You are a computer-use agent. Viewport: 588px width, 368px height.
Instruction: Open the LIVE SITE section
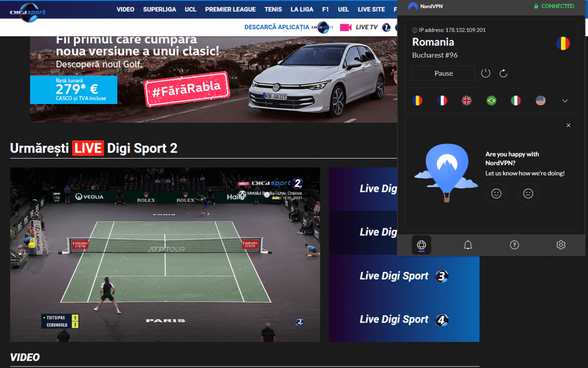(372, 9)
